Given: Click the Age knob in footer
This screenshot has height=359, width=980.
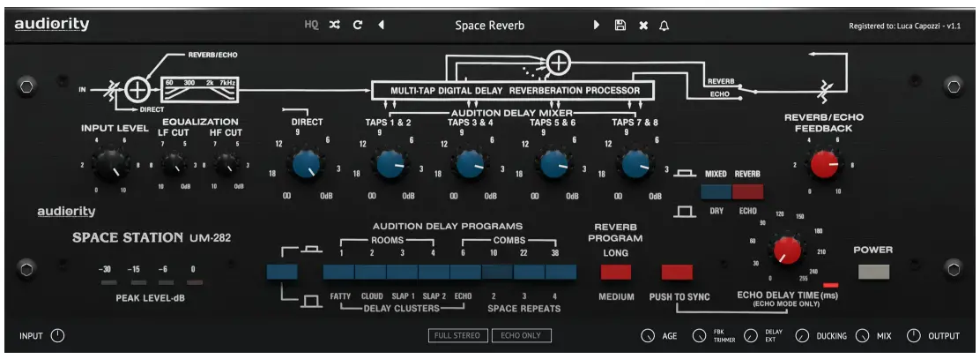Looking at the screenshot, I should tap(648, 336).
